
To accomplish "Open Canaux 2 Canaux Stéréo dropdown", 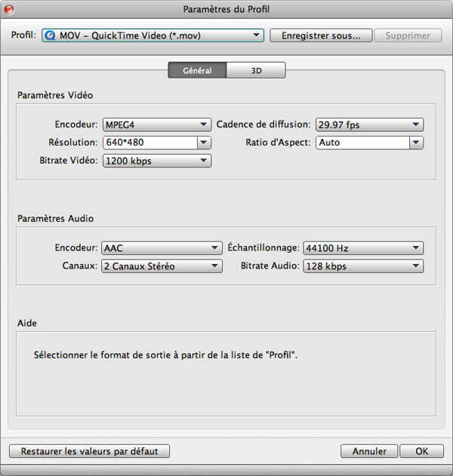I will (162, 266).
